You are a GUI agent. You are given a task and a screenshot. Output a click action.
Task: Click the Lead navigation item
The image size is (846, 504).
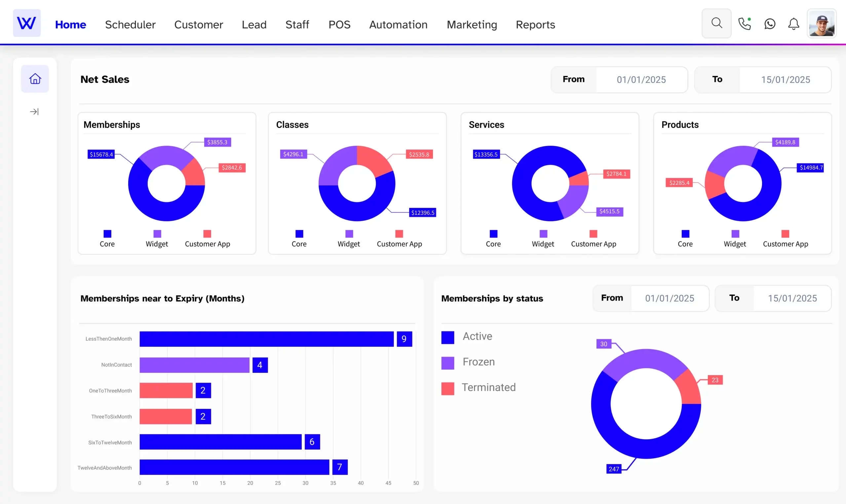click(x=254, y=24)
